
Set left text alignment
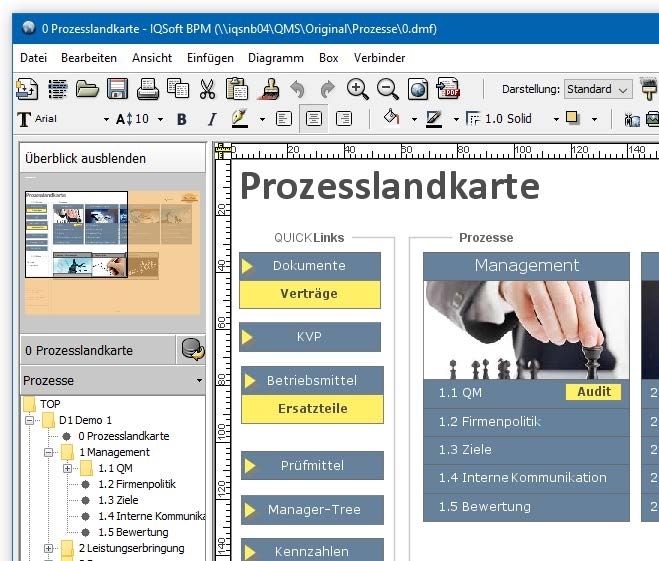point(284,119)
